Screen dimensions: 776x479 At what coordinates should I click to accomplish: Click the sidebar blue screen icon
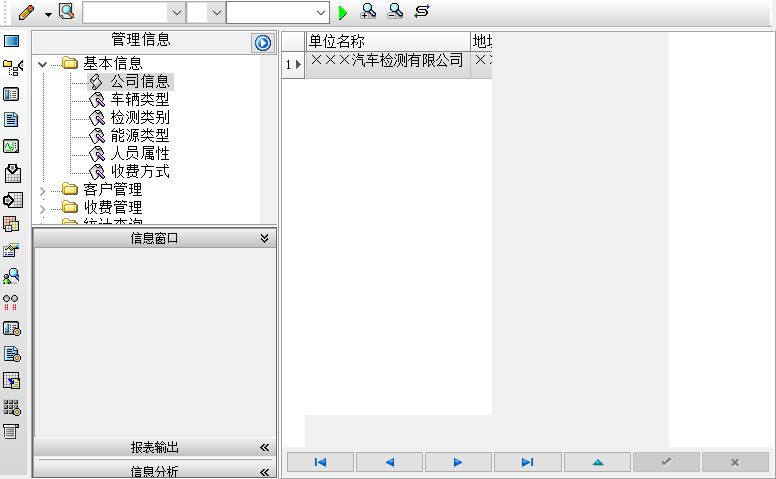pyautogui.click(x=11, y=41)
